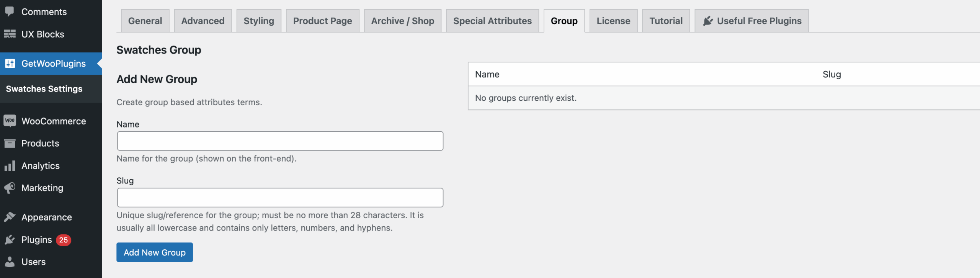This screenshot has width=980, height=278.
Task: Click the Slug field label
Action: click(125, 181)
